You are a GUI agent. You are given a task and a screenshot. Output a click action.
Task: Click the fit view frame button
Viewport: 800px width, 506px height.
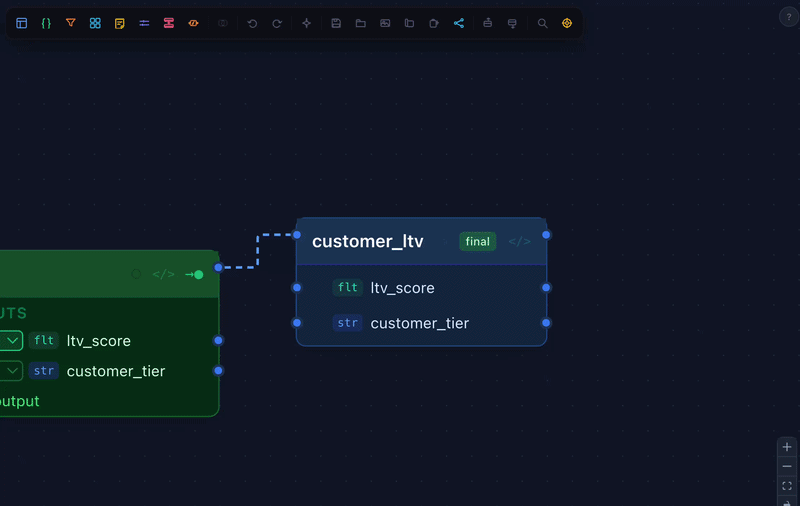tap(787, 486)
